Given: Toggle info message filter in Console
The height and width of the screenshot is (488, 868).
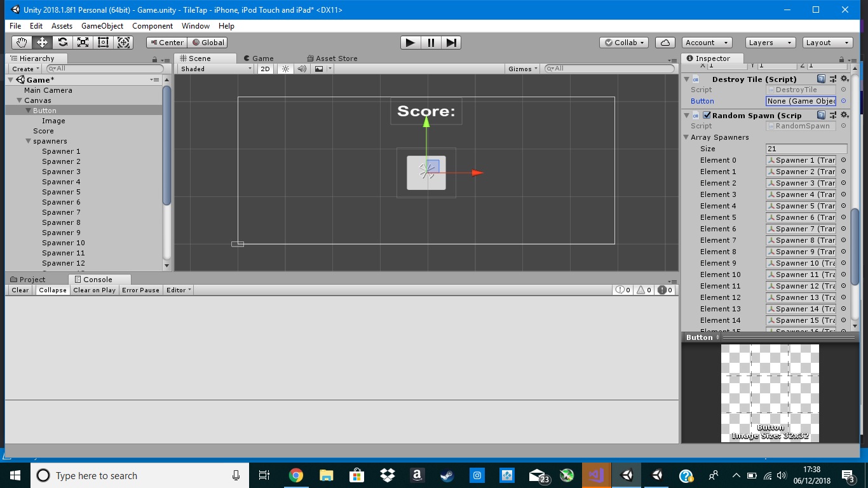Looking at the screenshot, I should (x=623, y=290).
